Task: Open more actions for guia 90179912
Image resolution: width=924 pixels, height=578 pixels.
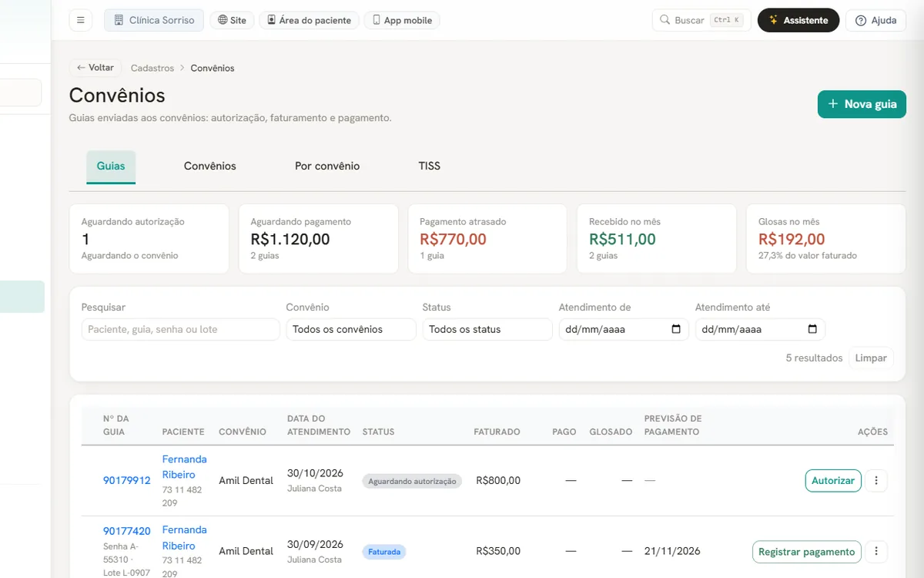Action: (x=876, y=480)
